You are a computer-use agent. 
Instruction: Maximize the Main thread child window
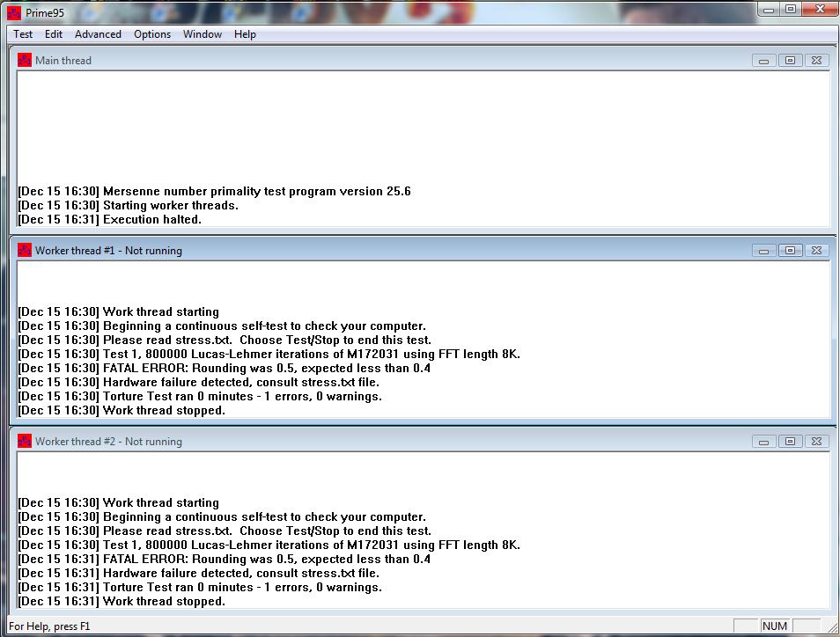(x=790, y=61)
